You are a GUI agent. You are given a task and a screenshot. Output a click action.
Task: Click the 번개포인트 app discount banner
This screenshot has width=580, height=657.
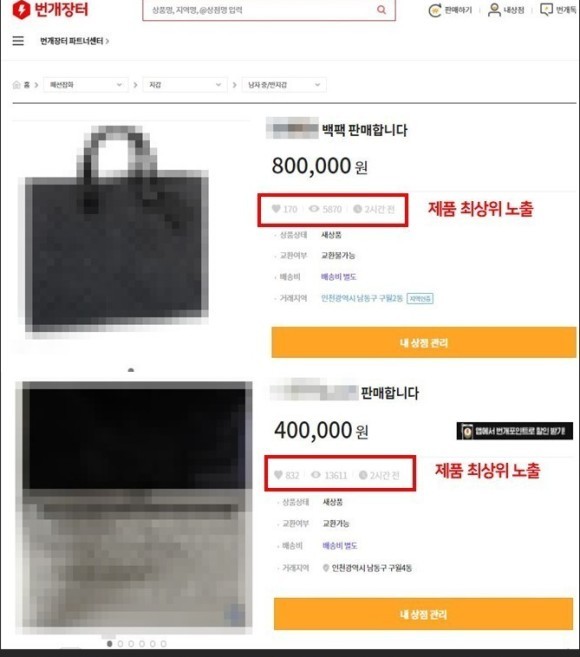(515, 431)
